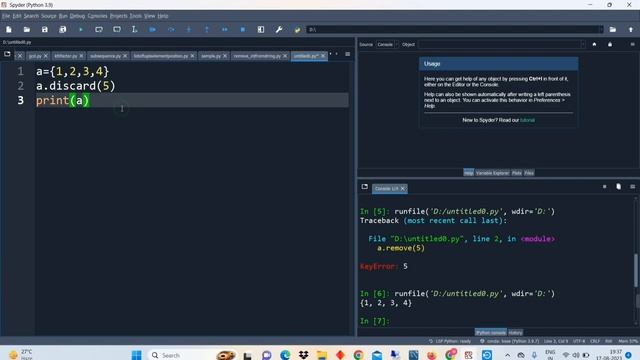This screenshot has height=360, width=640.
Task: Switch to the Plots pane tab
Action: (516, 173)
